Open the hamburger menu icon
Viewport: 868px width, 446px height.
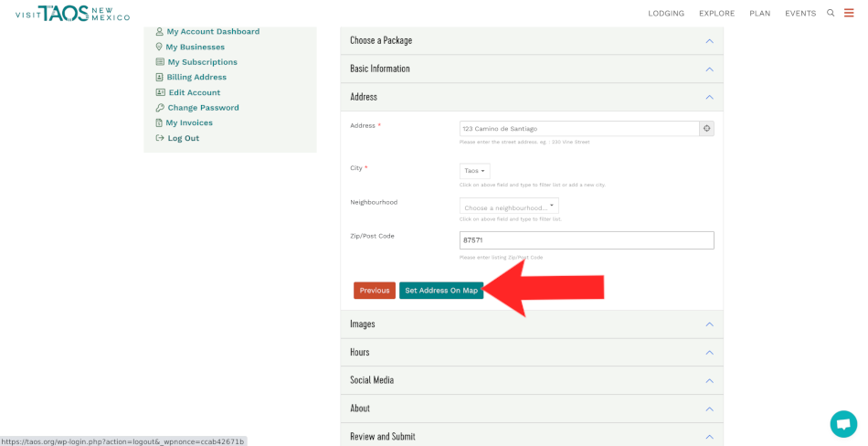[849, 13]
